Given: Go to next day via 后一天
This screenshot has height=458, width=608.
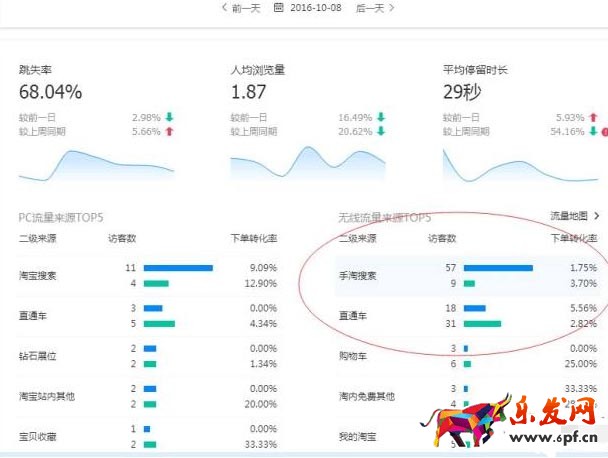Looking at the screenshot, I should click(x=370, y=8).
